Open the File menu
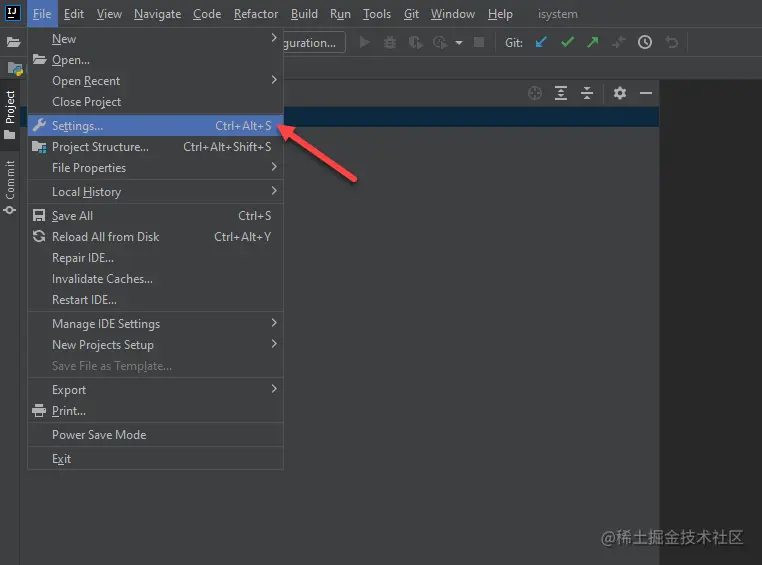 tap(42, 14)
